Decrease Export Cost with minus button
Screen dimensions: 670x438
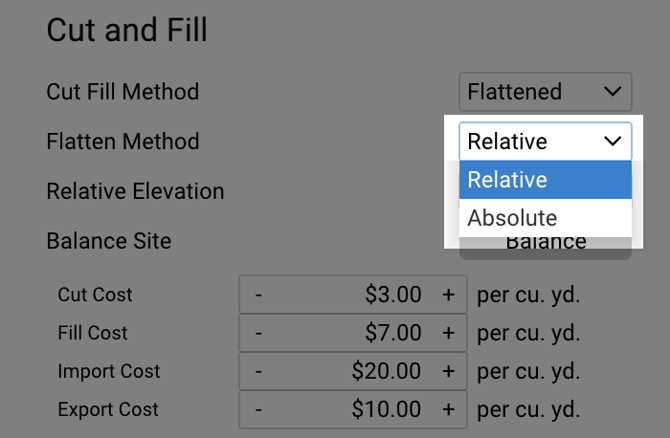tap(259, 409)
